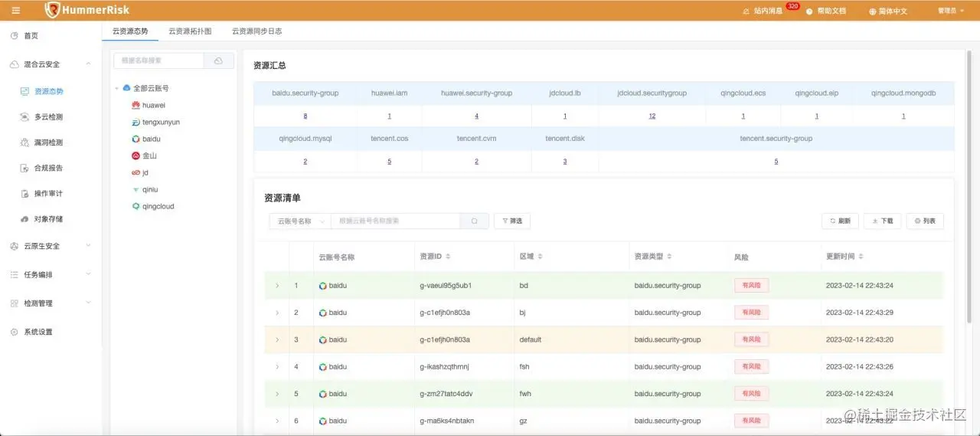Switch to 云资源拓扑图 tab
The width and height of the screenshot is (980, 436).
pyautogui.click(x=190, y=31)
